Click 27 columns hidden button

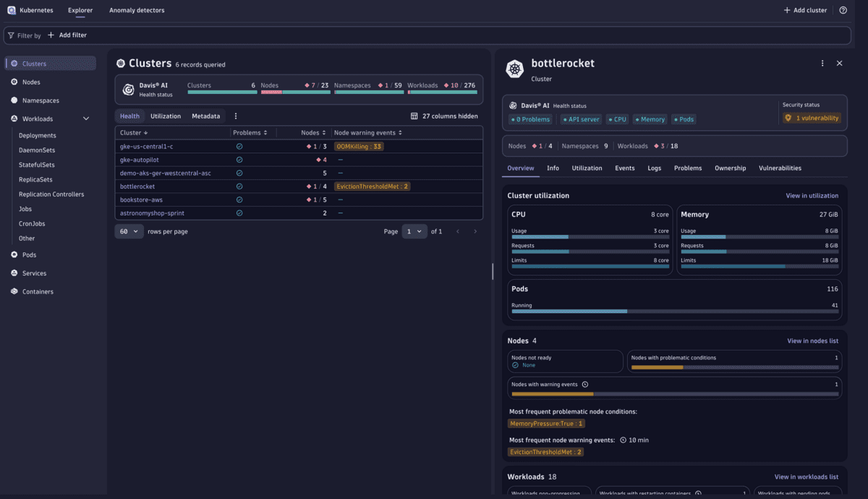coord(444,116)
